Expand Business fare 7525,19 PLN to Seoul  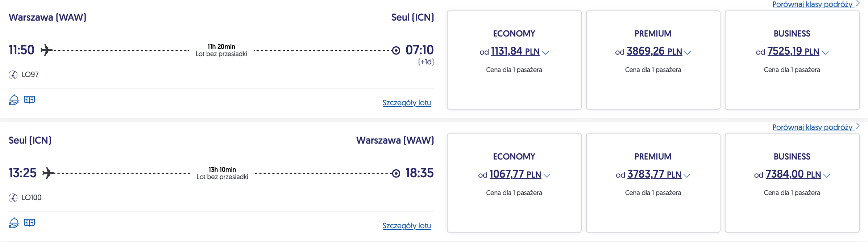[x=792, y=52]
